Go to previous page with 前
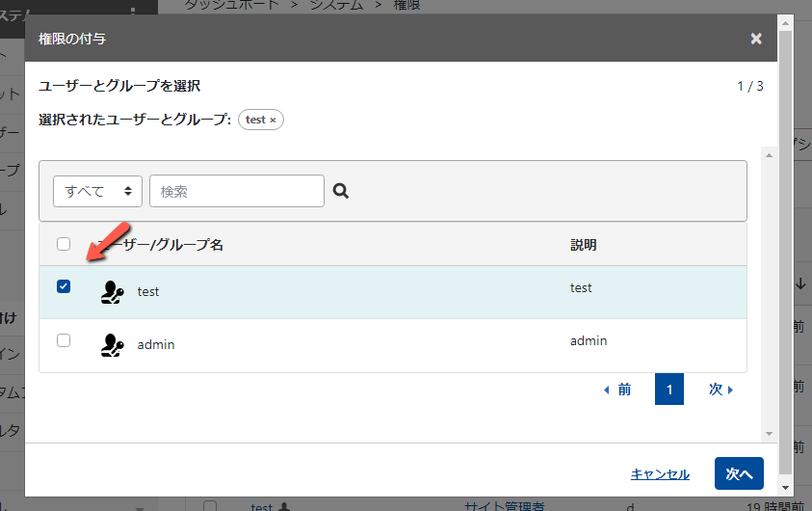This screenshot has width=812, height=511. 617,390
